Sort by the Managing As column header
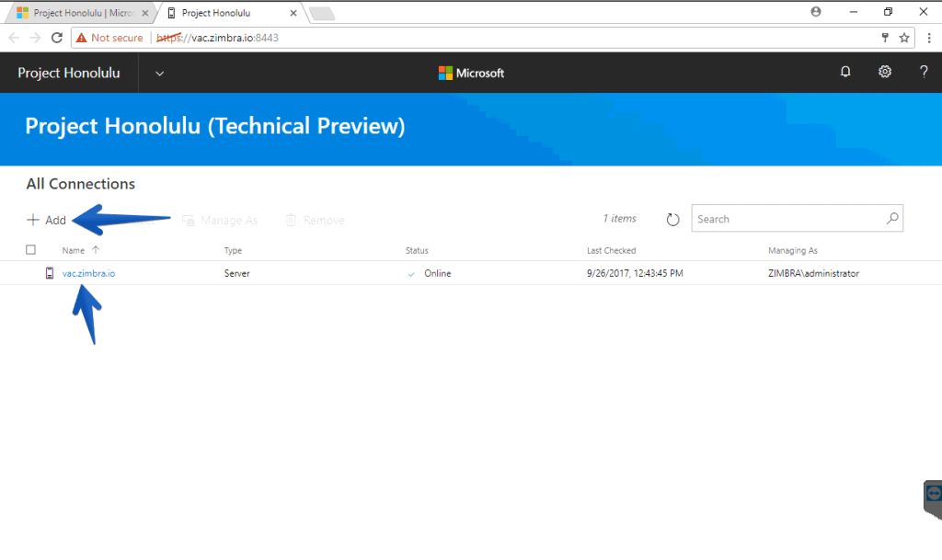Screen dimensions: 942x560 [x=792, y=250]
